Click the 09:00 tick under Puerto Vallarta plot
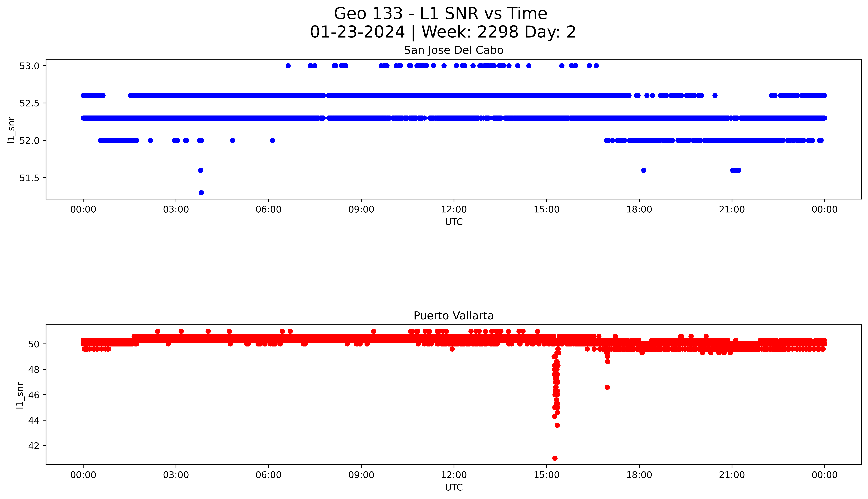Screen dimensions: 868x499 (x=361, y=475)
